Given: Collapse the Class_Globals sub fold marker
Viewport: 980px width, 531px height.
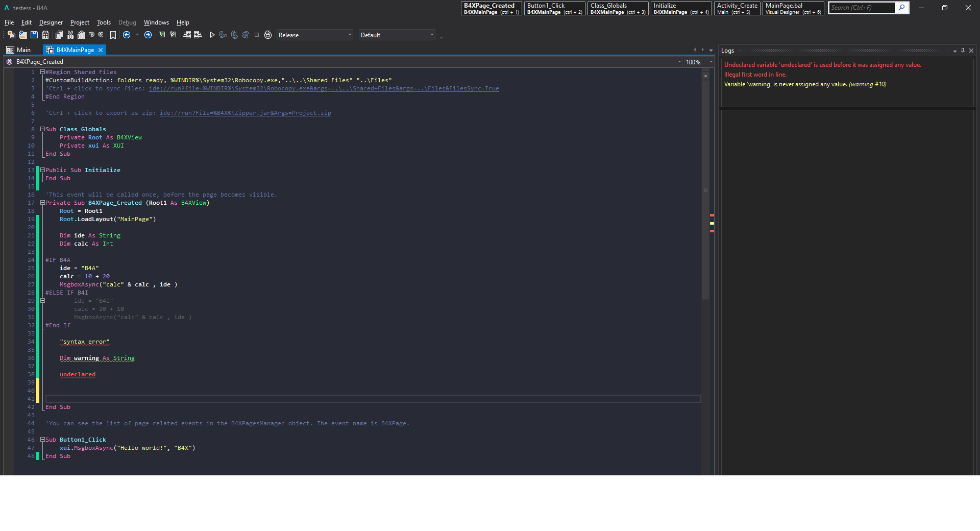Looking at the screenshot, I should [x=43, y=129].
